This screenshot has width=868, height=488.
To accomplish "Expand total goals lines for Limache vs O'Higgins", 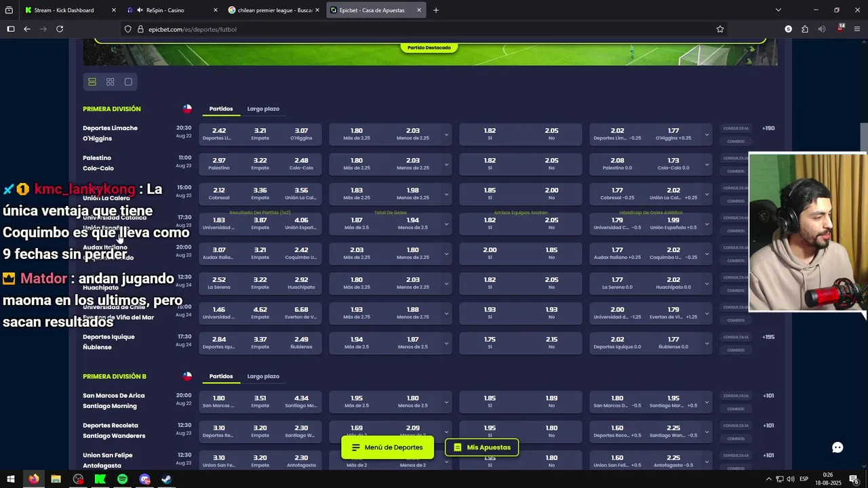I will [x=446, y=134].
